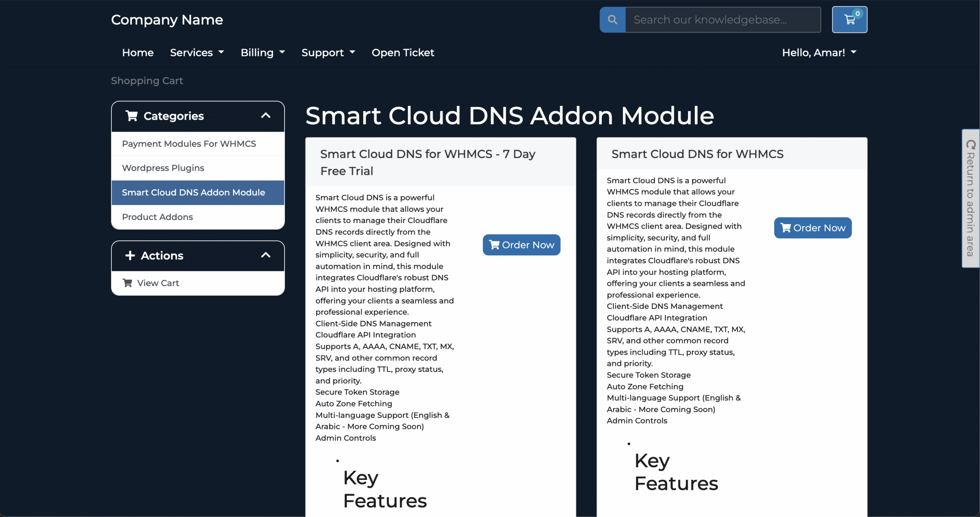Collapse the Actions panel chevron

tap(266, 255)
